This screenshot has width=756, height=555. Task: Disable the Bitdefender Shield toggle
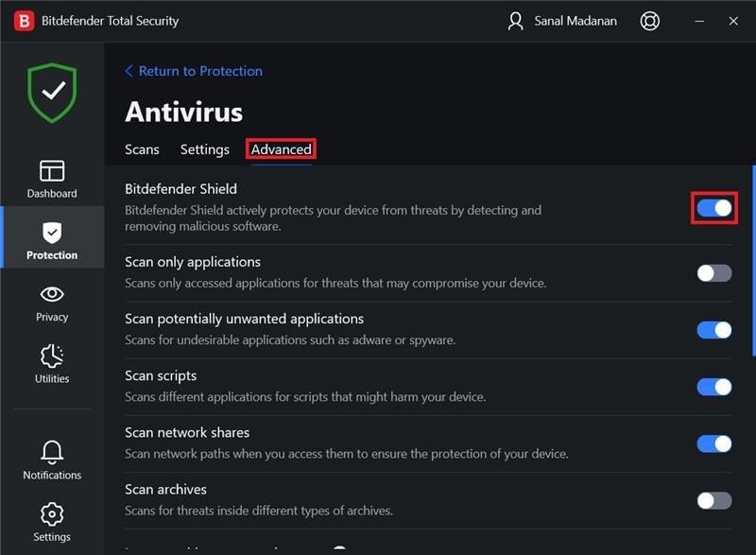click(x=714, y=206)
